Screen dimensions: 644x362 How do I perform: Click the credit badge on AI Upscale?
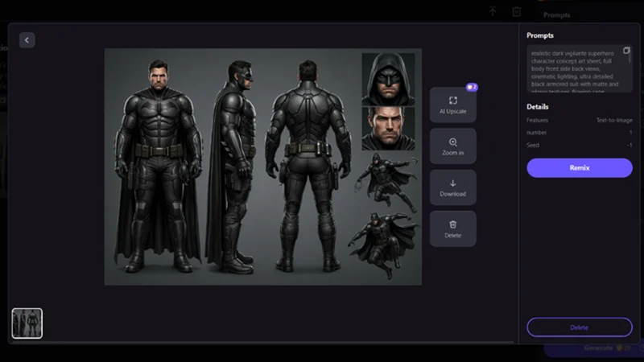click(x=472, y=87)
